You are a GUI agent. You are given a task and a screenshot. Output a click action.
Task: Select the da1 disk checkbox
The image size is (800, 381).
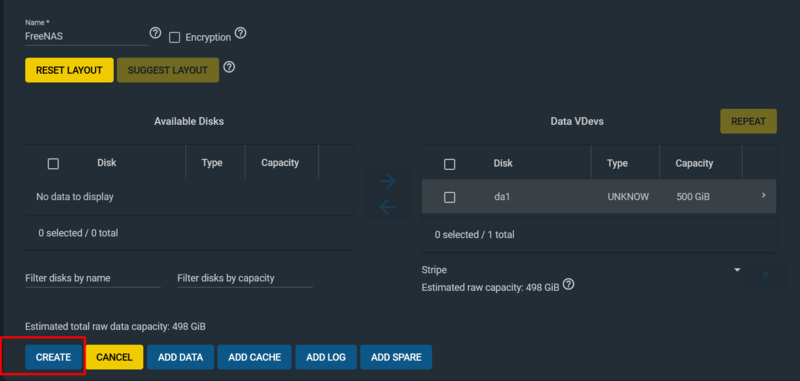(449, 197)
